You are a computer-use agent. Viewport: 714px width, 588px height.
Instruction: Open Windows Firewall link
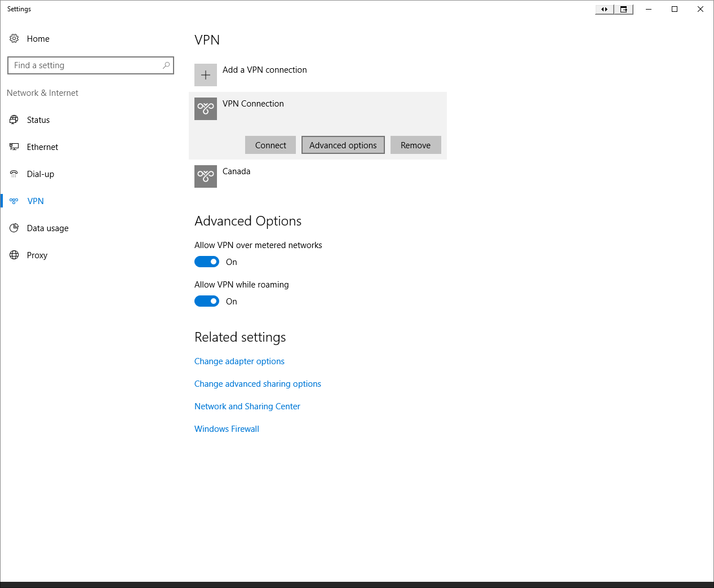tap(227, 429)
